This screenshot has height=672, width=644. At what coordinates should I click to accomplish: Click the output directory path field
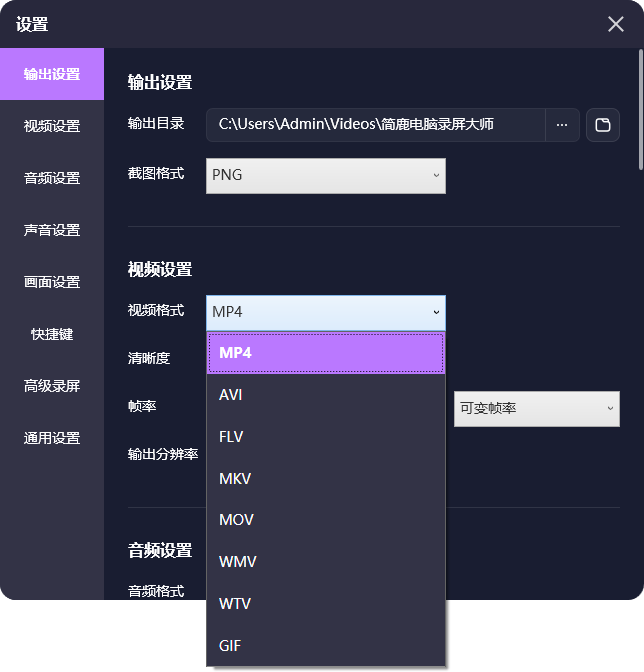[x=375, y=125]
